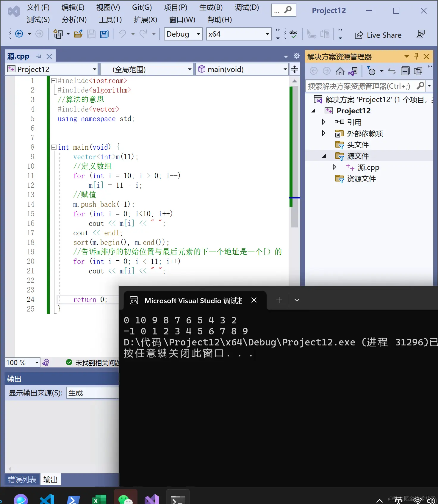Click the New Project toolbar icon

click(x=58, y=34)
